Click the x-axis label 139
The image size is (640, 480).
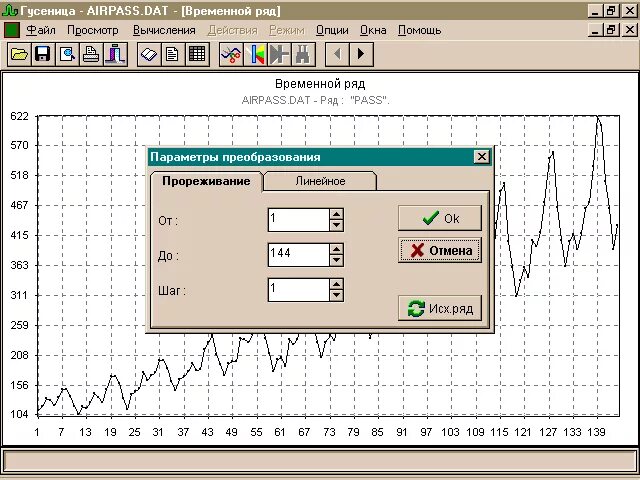596,432
